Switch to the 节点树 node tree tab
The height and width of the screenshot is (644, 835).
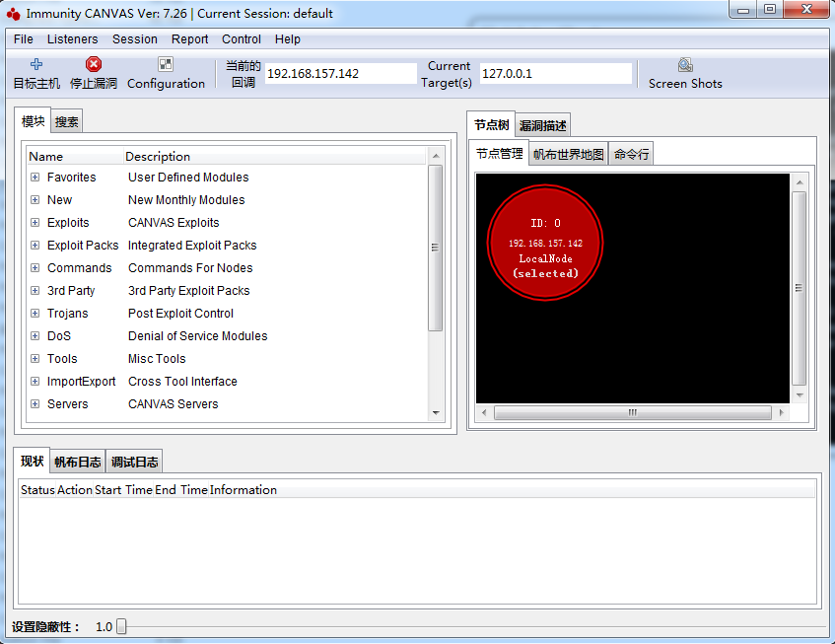point(491,125)
